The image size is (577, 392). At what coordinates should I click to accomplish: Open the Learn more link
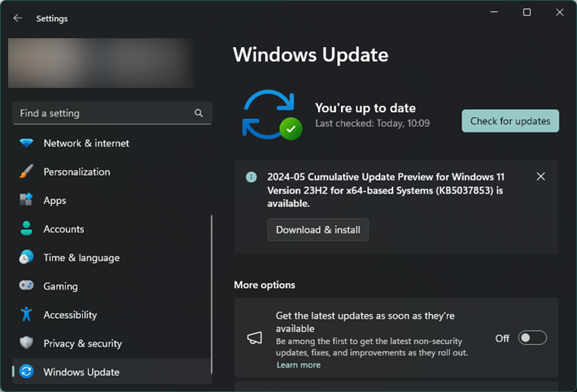point(299,365)
